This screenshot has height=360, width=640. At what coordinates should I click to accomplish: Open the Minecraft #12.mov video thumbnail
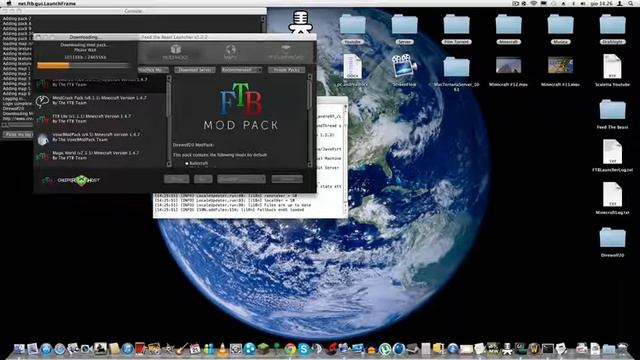coord(508,65)
